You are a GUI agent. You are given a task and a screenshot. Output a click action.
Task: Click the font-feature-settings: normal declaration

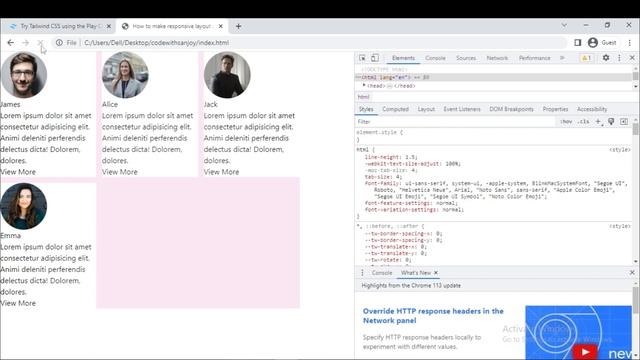411,203
